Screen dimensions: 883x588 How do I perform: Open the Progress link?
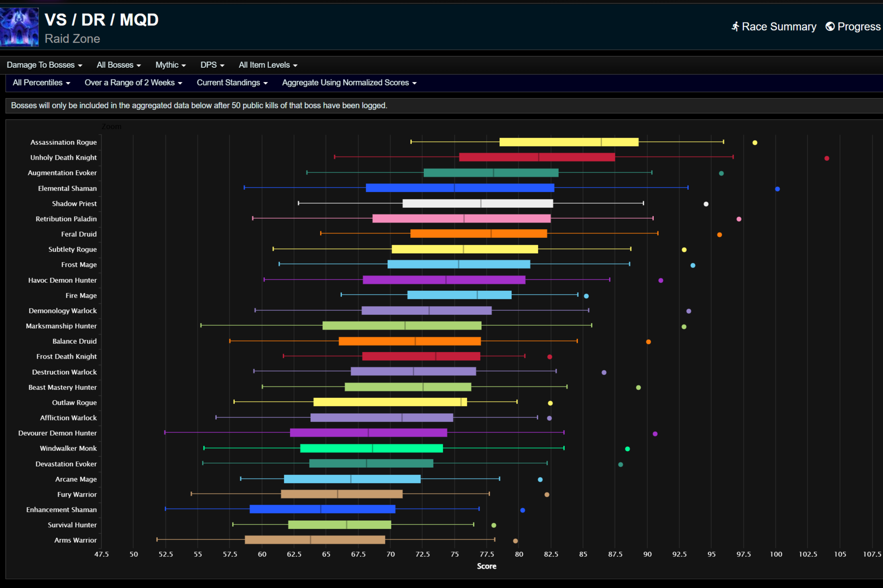click(x=859, y=26)
